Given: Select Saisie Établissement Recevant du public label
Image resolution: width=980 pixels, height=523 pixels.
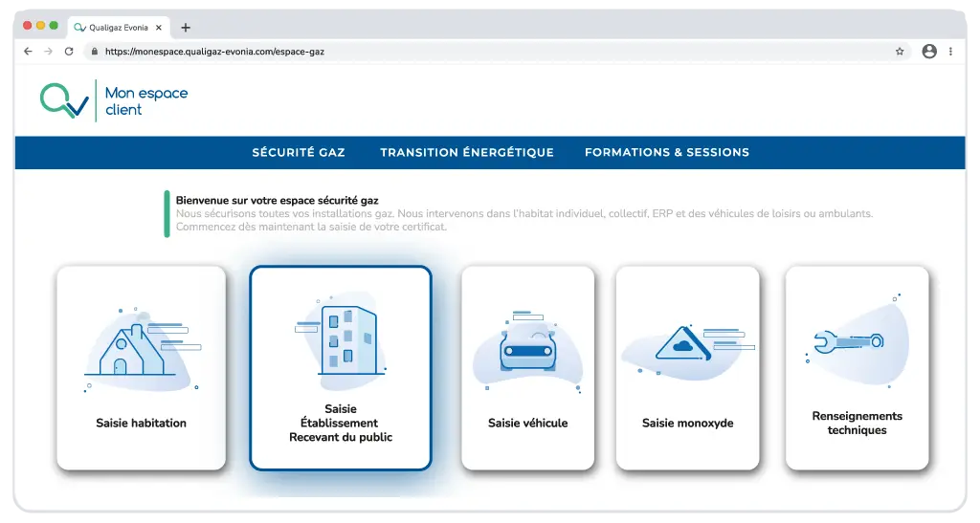Looking at the screenshot, I should tap(341, 424).
